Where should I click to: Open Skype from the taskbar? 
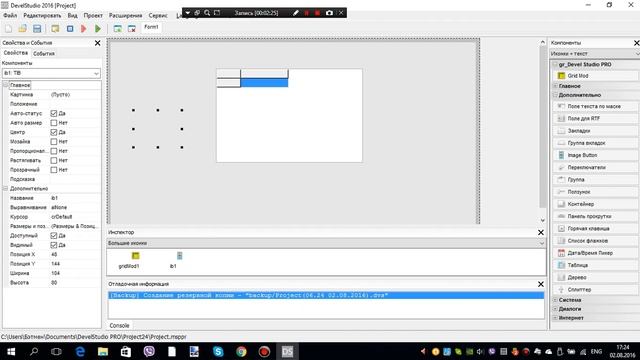pos(218,351)
